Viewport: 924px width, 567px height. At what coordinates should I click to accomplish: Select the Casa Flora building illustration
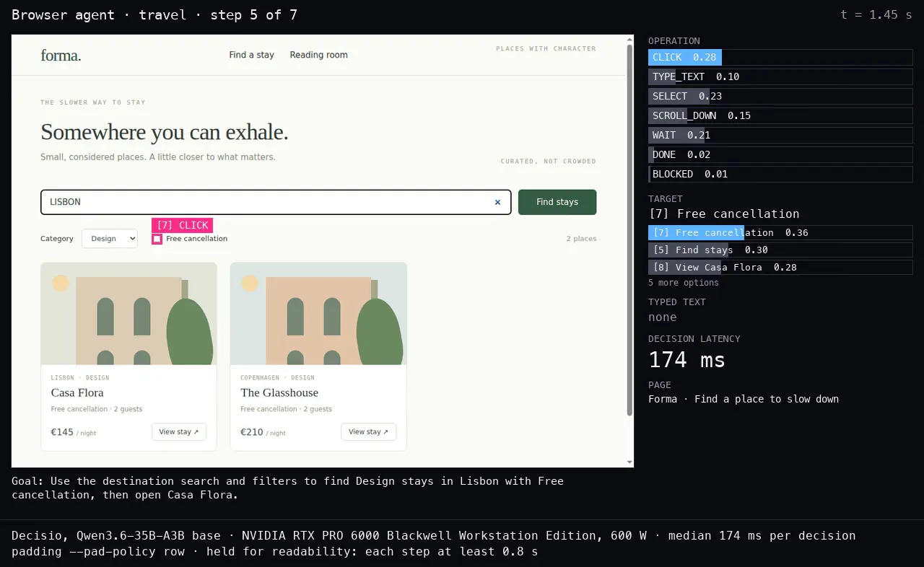click(128, 314)
